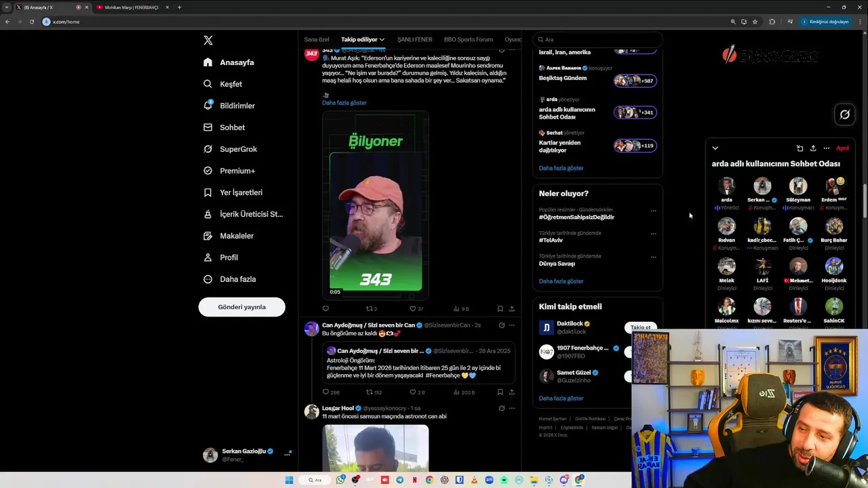This screenshot has width=868, height=488.
Task: Bookmark the 343 video post
Action: point(500,308)
